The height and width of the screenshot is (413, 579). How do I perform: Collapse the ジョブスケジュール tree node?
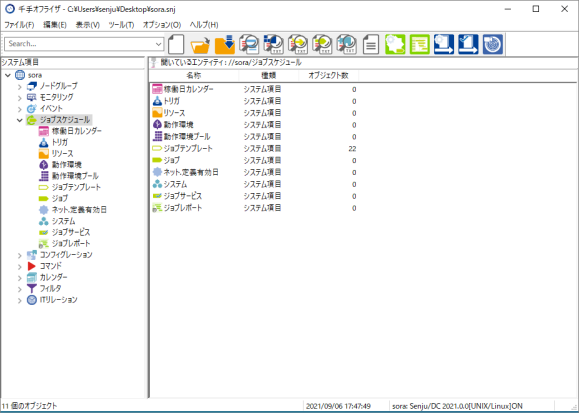(x=20, y=120)
